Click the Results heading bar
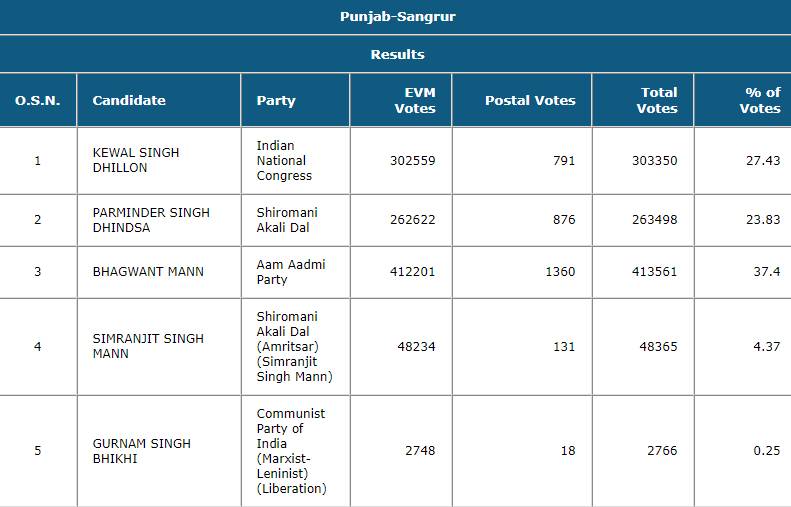 pos(397,54)
